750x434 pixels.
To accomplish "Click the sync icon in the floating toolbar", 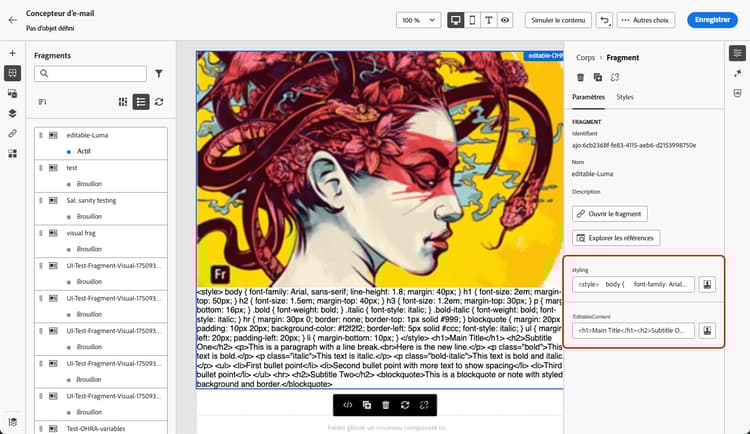I will pyautogui.click(x=405, y=405).
